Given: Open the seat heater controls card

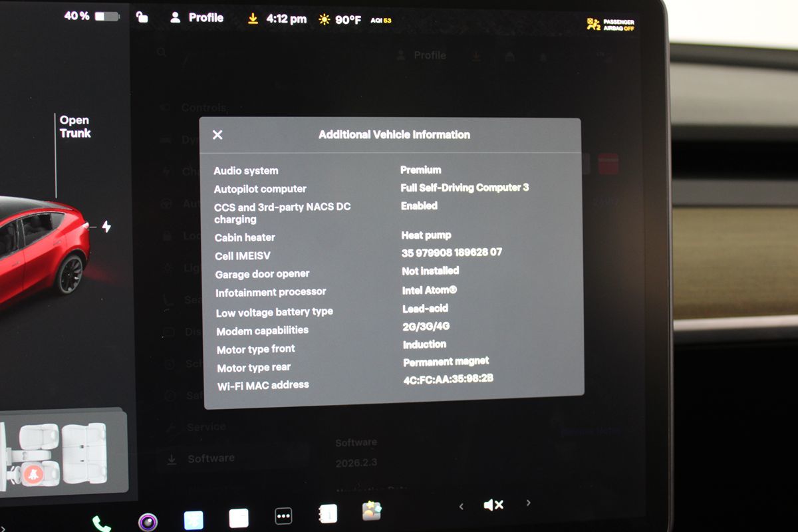Looking at the screenshot, I should click(63, 454).
